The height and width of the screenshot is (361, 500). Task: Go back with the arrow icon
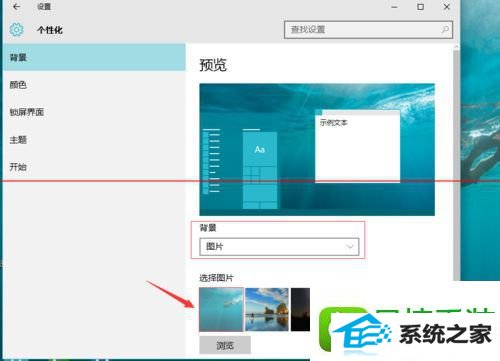pyautogui.click(x=16, y=7)
